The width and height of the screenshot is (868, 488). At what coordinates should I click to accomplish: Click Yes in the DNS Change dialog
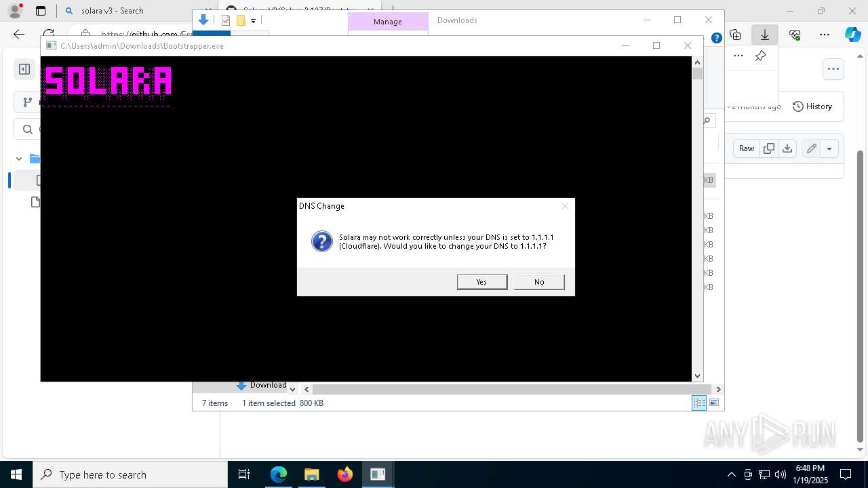(481, 282)
